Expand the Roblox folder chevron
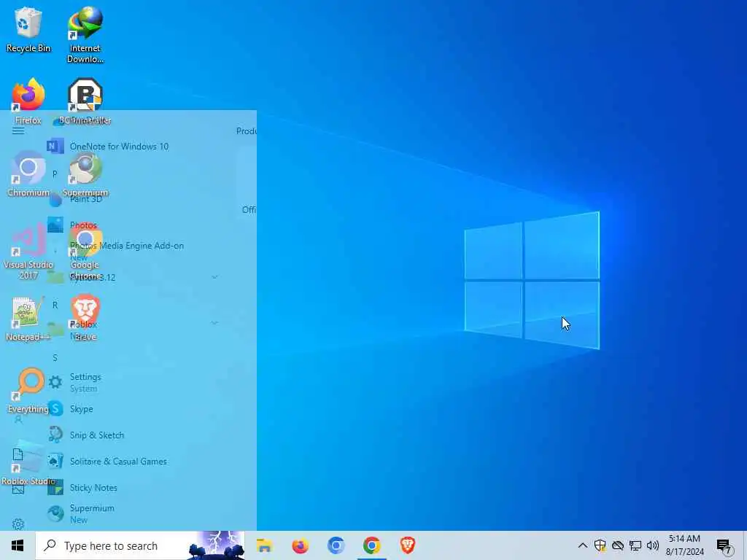The image size is (747, 560). (215, 323)
